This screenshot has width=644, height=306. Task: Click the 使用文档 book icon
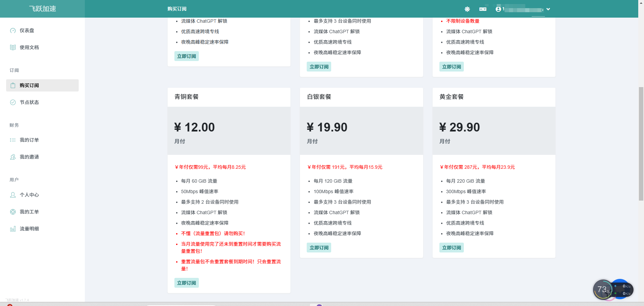[x=13, y=47]
